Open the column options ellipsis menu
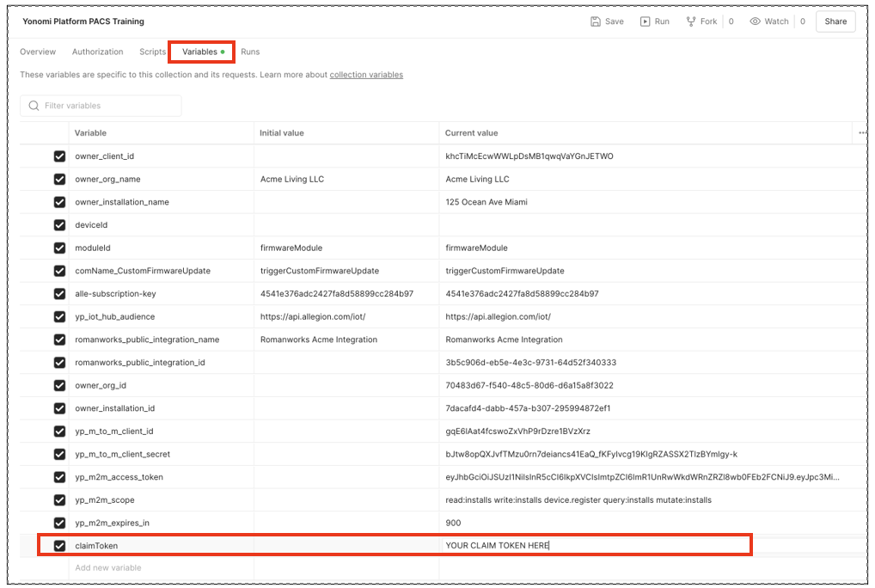The width and height of the screenshot is (875, 588). click(x=861, y=133)
